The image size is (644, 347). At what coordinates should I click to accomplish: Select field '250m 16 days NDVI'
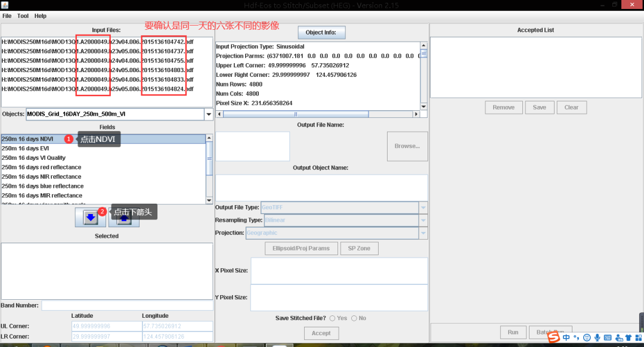pyautogui.click(x=103, y=139)
